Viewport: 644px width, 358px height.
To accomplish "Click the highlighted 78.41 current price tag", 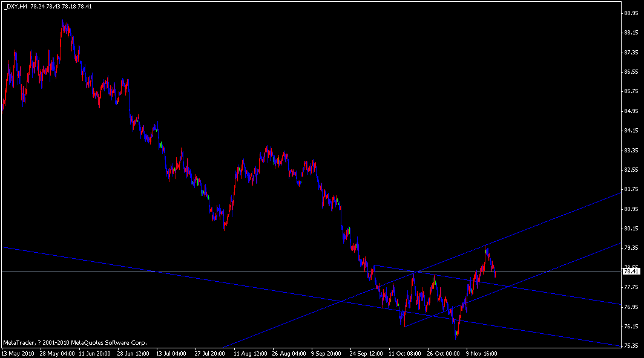I will (631, 272).
